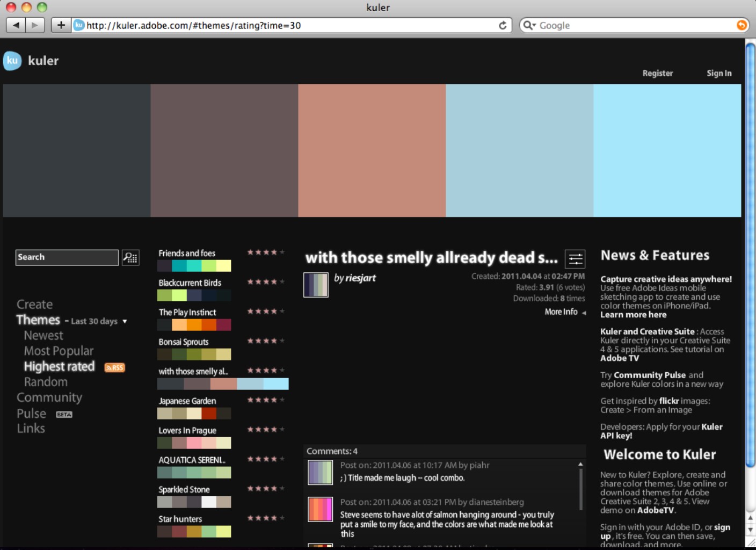Click the Bonsai Sprouts color strip
This screenshot has width=756, height=550.
[x=194, y=354]
